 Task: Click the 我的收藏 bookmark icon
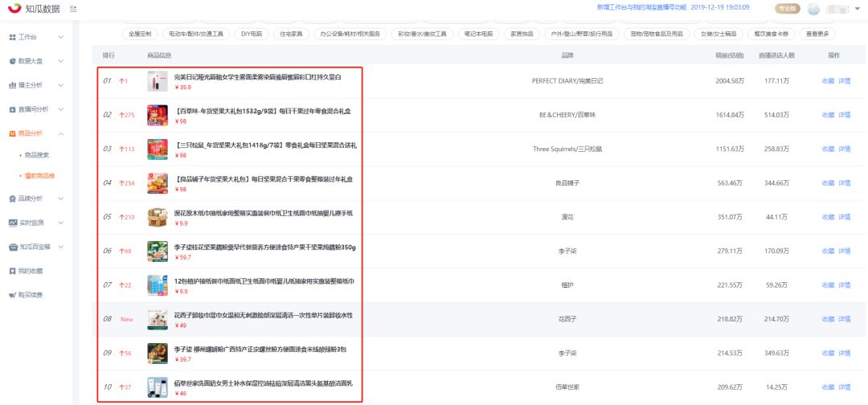pyautogui.click(x=12, y=271)
